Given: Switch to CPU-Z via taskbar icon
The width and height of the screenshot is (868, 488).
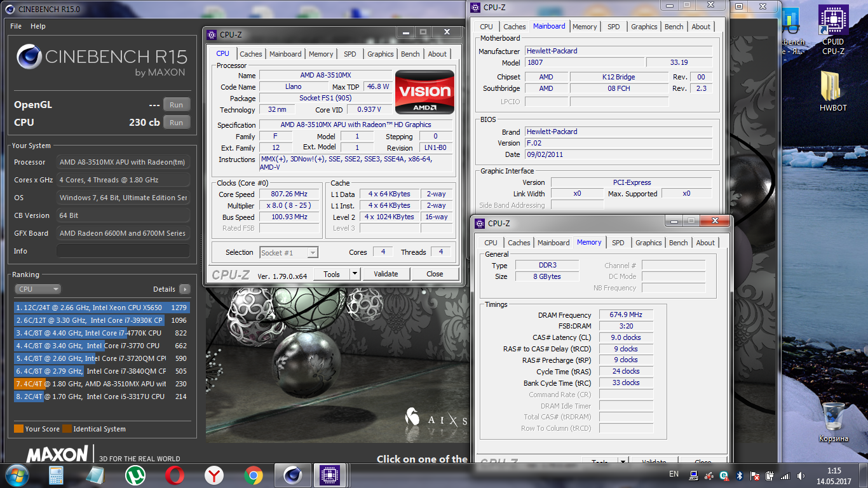Looking at the screenshot, I should 330,475.
